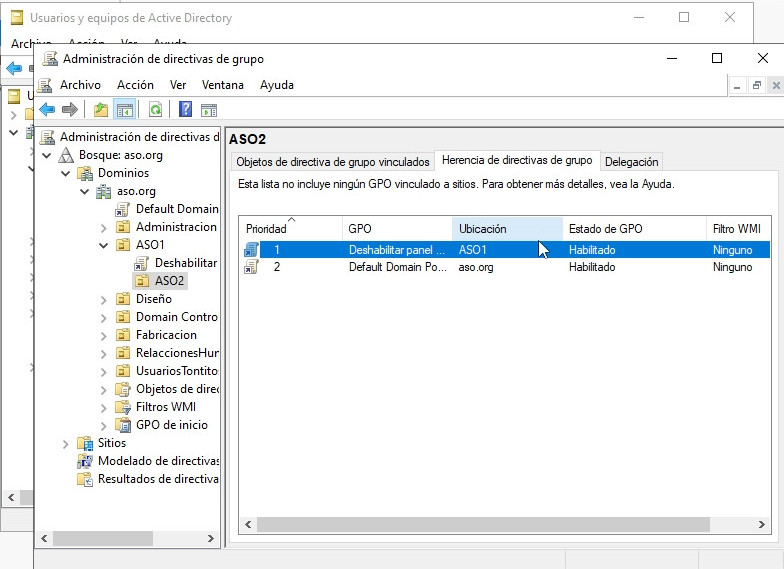Click the up one level folder icon
Viewport: 784px width, 569px height.
(101, 110)
